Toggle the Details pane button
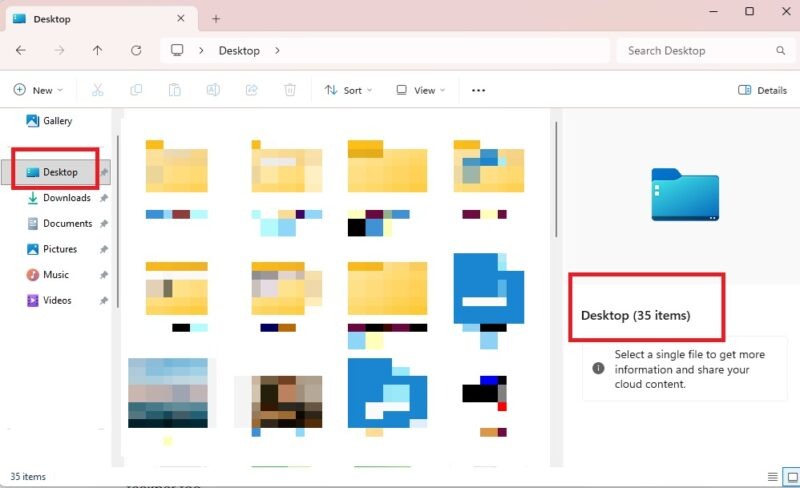Viewport: 800px width, 488px height. [x=762, y=90]
